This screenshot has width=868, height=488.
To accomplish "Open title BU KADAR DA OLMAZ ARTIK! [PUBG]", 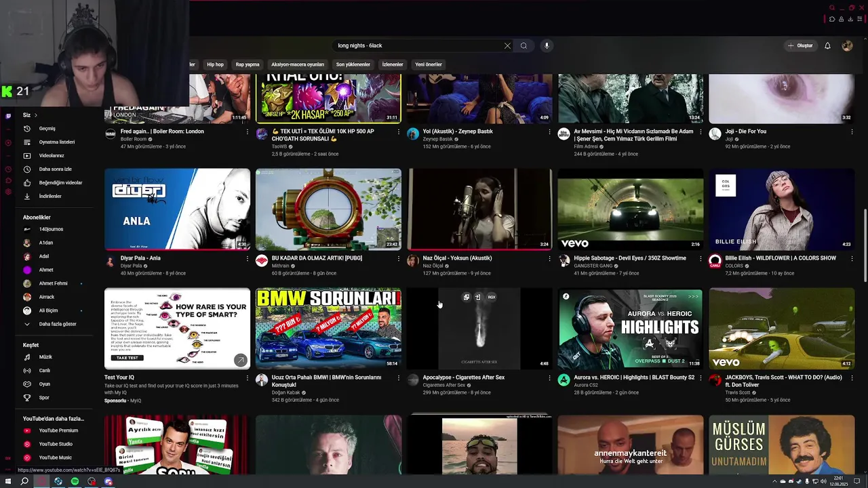I will click(317, 258).
